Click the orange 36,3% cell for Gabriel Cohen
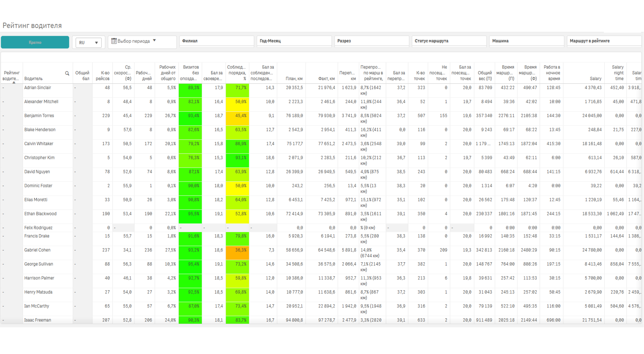 (237, 253)
